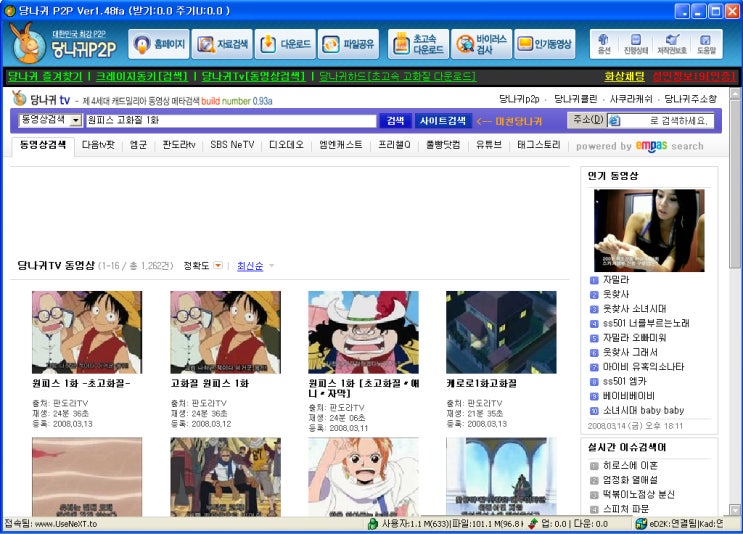The height and width of the screenshot is (534, 743).
Task: Click into the video search text field
Action: (x=230, y=120)
